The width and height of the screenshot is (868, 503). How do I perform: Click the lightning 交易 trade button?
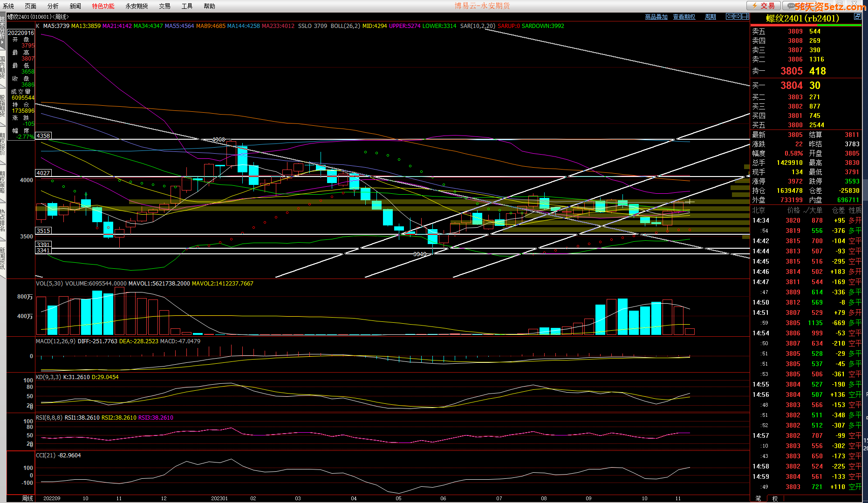click(x=764, y=6)
